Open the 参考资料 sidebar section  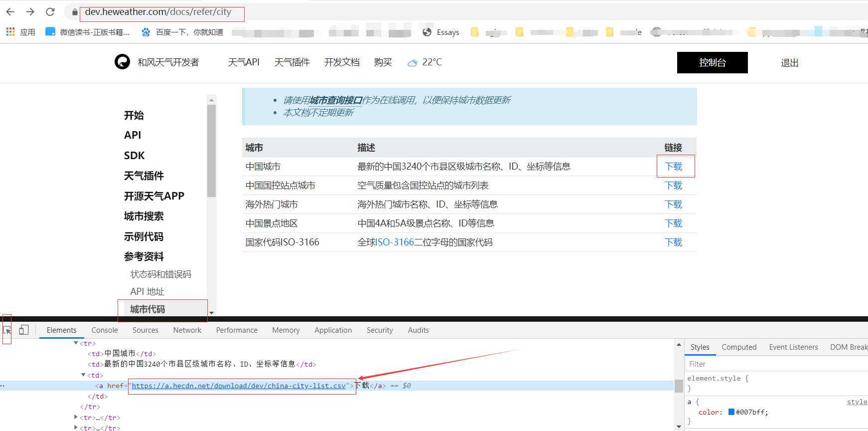tap(144, 256)
